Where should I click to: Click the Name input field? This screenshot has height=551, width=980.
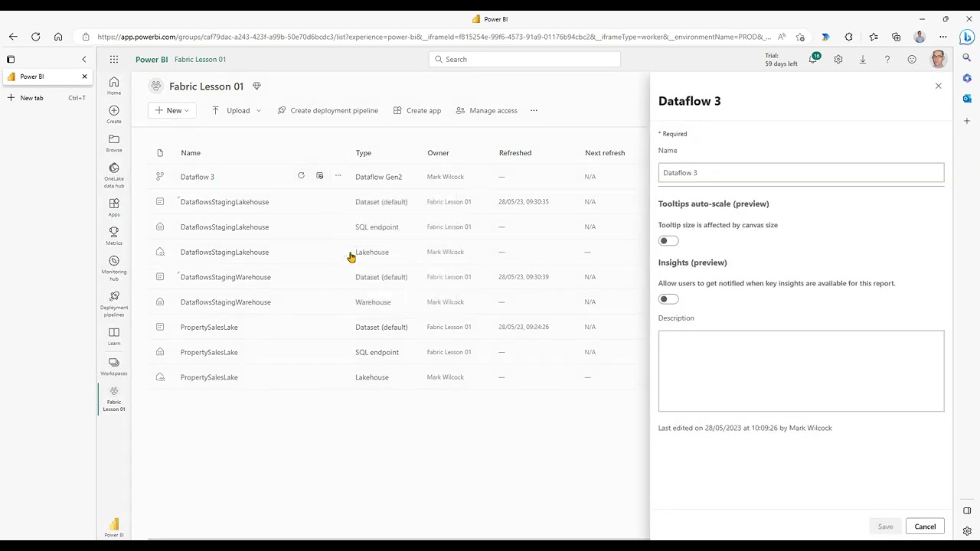(x=801, y=173)
